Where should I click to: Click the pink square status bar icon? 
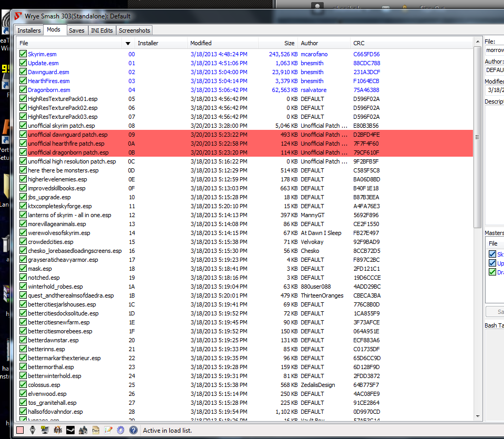tap(20, 430)
